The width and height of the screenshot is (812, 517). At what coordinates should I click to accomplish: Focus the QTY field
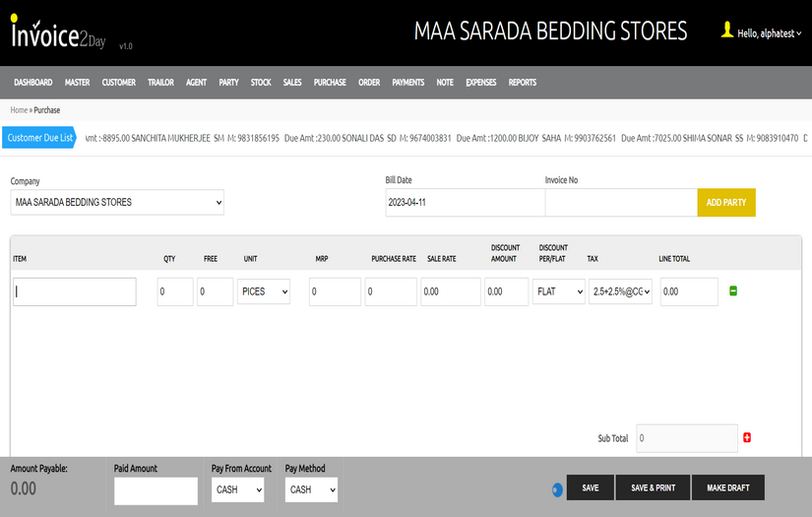coord(175,291)
